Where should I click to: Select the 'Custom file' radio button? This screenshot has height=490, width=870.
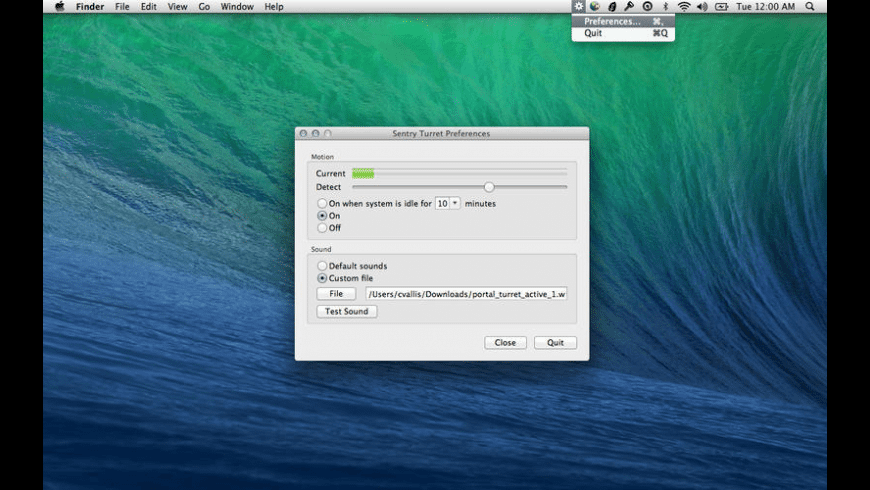coord(322,278)
